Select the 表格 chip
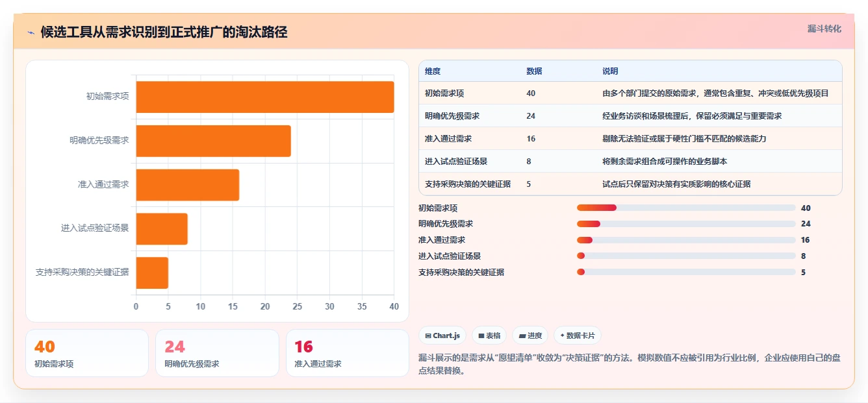Image resolution: width=868 pixels, height=403 pixels. (489, 336)
